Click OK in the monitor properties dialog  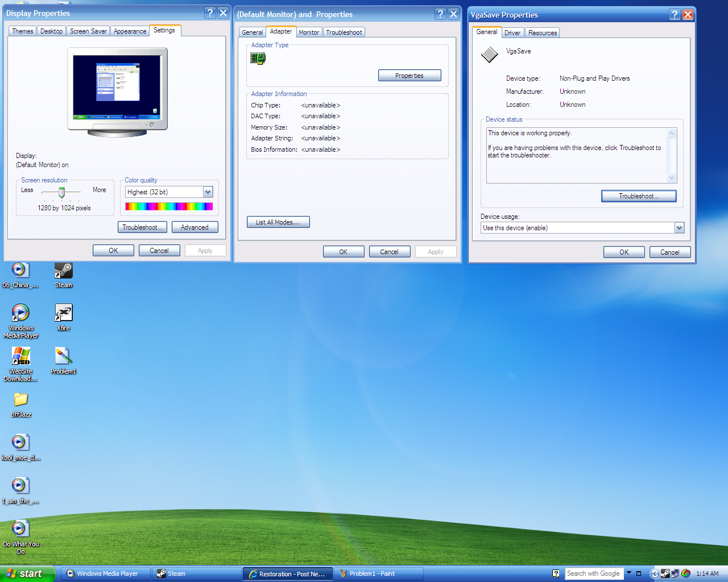click(x=344, y=252)
